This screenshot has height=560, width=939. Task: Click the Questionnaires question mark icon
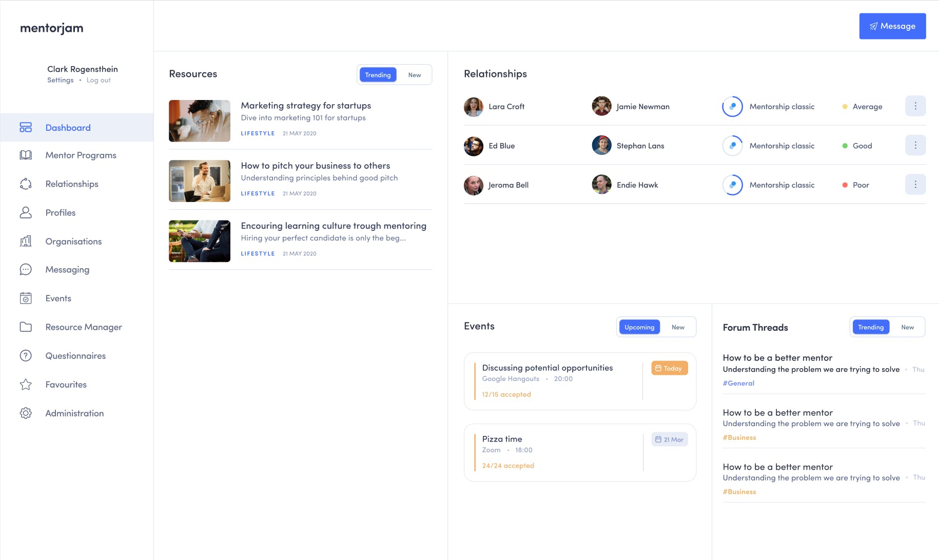click(x=26, y=355)
